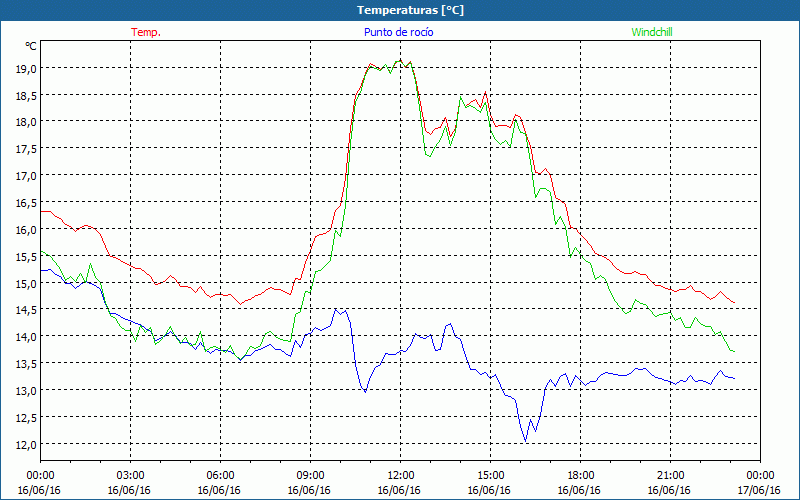The image size is (800, 500).
Task: Click the 21:00 time axis label
Action: 670,476
